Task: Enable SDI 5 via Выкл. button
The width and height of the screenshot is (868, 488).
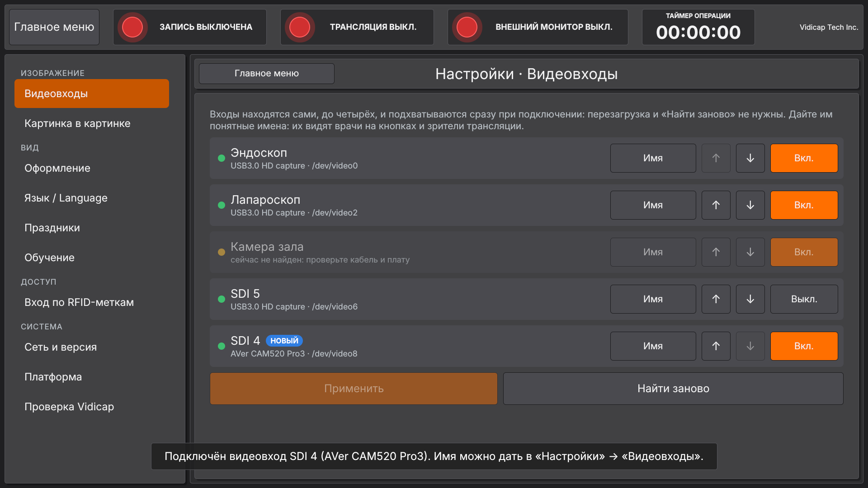Action: [804, 299]
